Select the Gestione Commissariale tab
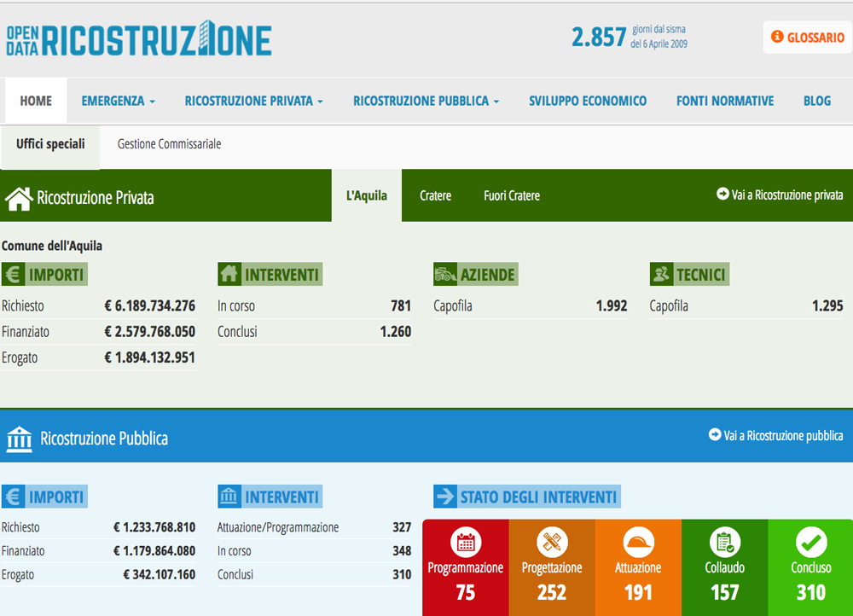This screenshot has height=616, width=853. (x=169, y=144)
